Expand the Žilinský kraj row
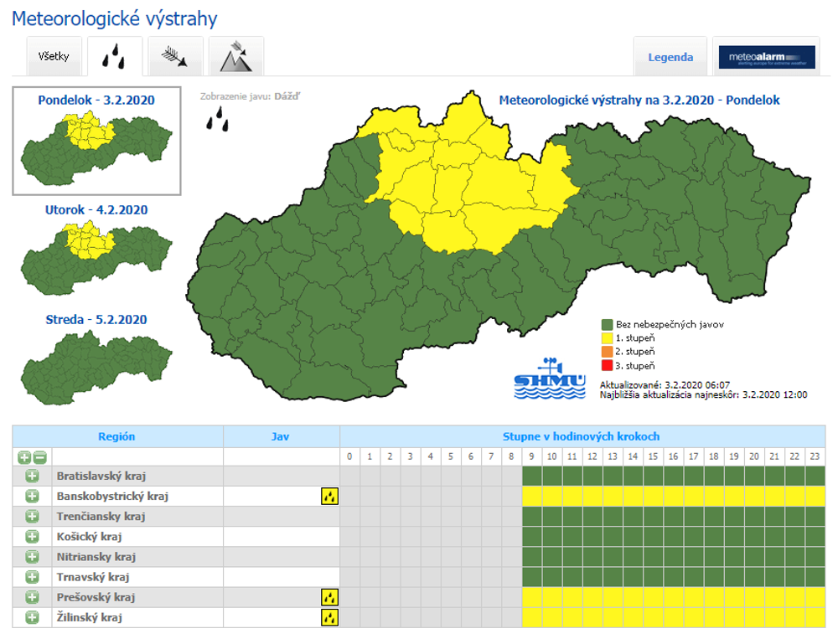Image resolution: width=838 pixels, height=644 pixels. point(32,617)
